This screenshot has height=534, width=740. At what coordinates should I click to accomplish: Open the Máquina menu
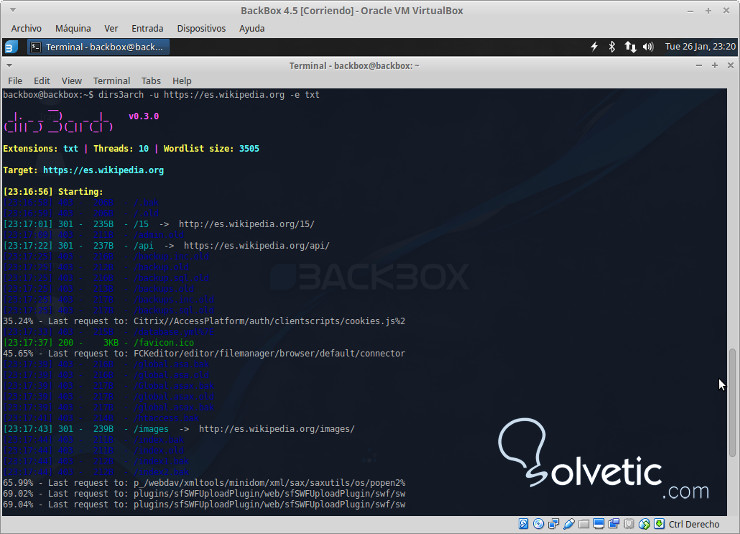tap(73, 28)
